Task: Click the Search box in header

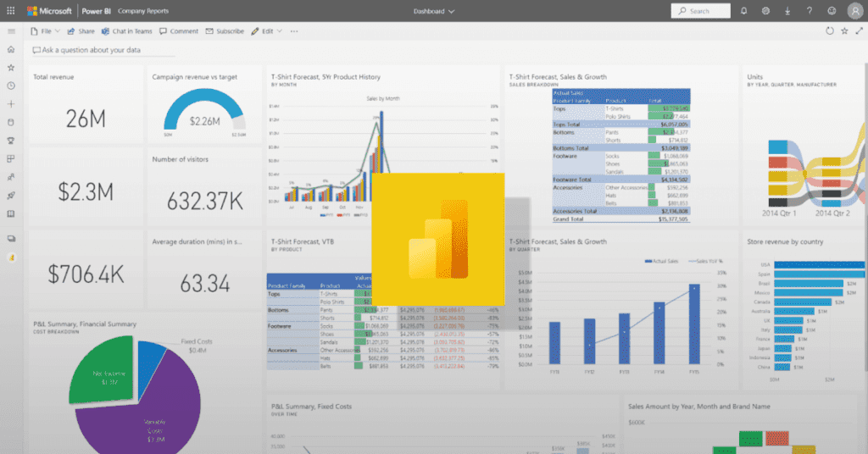Action: (701, 10)
